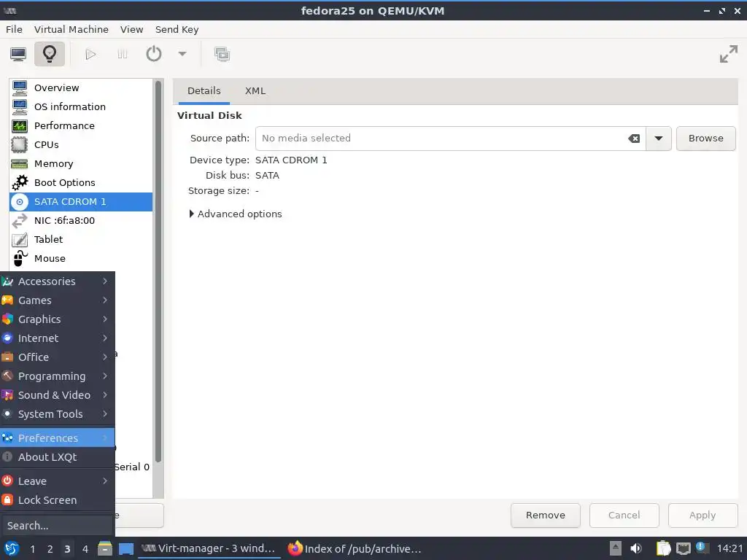The height and width of the screenshot is (560, 747).
Task: Click the start menu Search field
Action: (57, 526)
